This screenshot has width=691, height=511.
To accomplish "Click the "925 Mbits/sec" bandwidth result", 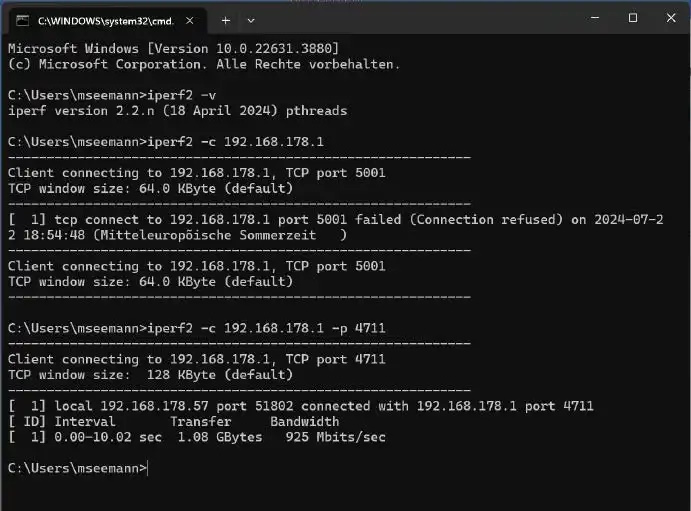I will pyautogui.click(x=335, y=437).
